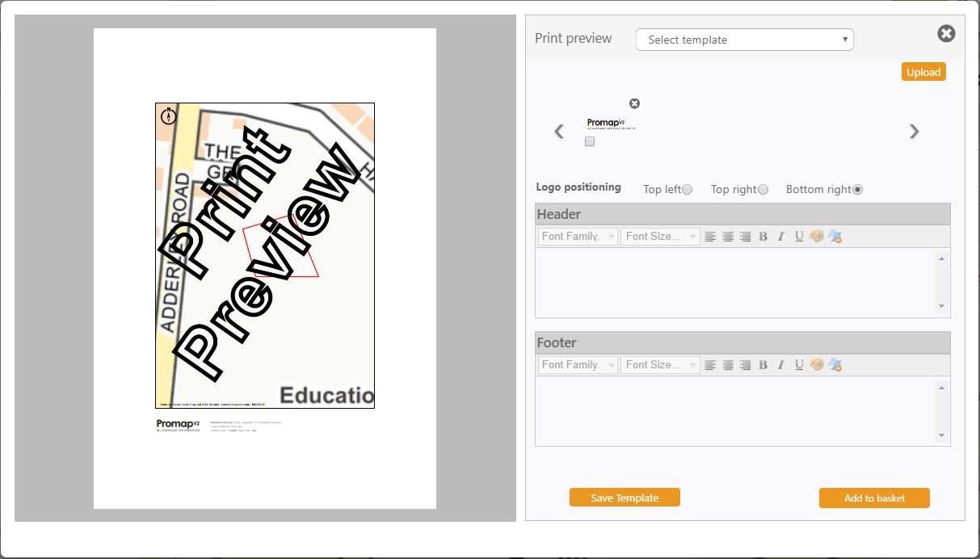Align Header text to the left
The image size is (980, 559).
pyautogui.click(x=710, y=237)
